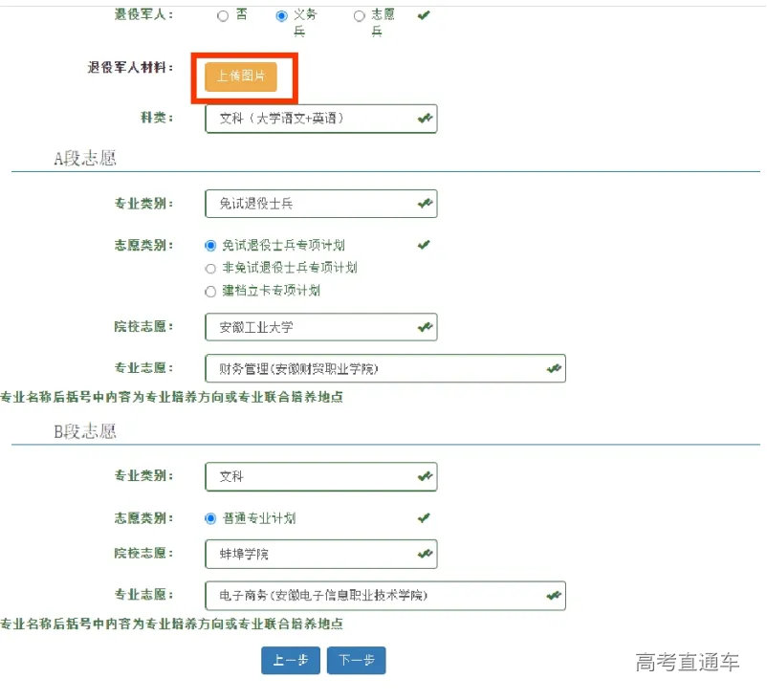Click the checkmark icon next to 院校志愿 安徽工业大学
This screenshot has height=700, width=767.
425,326
